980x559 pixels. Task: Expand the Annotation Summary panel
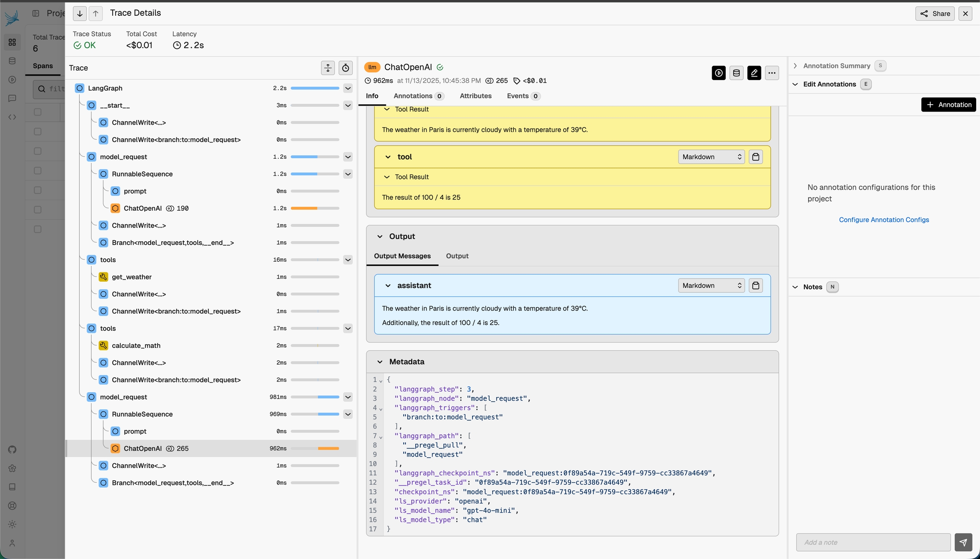coord(795,66)
